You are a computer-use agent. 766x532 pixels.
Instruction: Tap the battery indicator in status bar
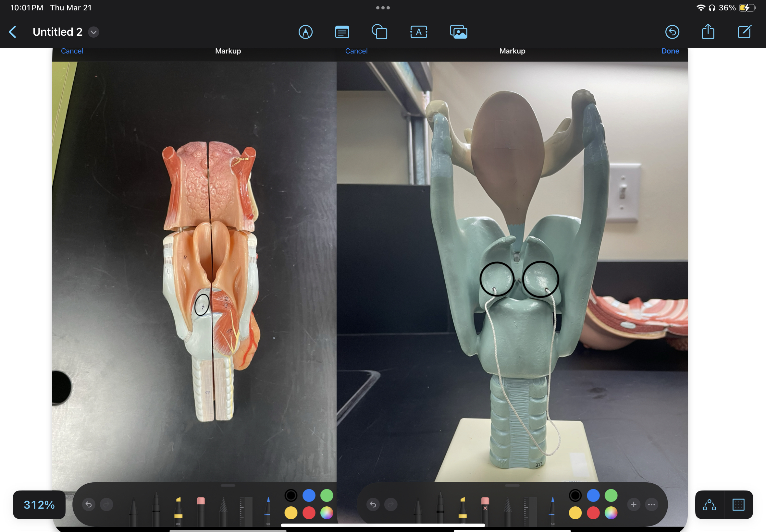(747, 8)
